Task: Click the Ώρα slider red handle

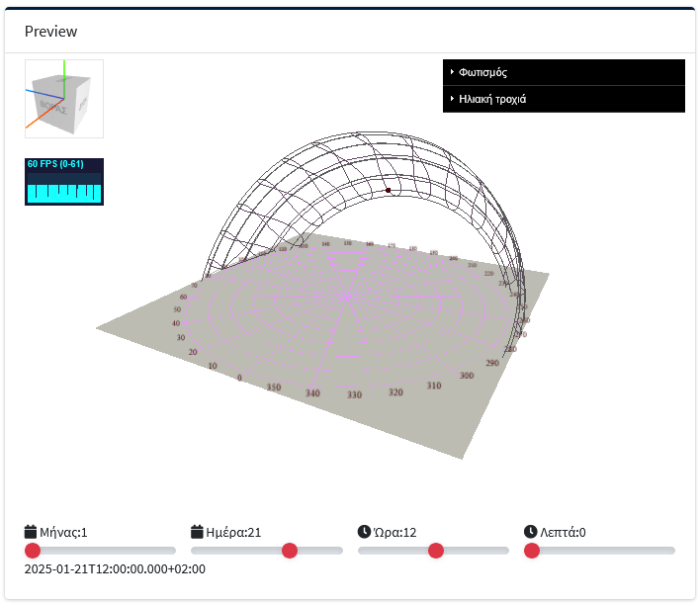Action: 436,551
